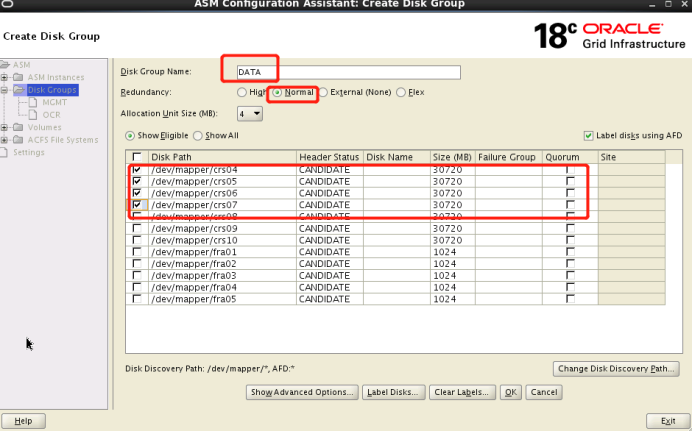Open Help at the bottom left
Screen dimensions: 692x432
click(23, 421)
